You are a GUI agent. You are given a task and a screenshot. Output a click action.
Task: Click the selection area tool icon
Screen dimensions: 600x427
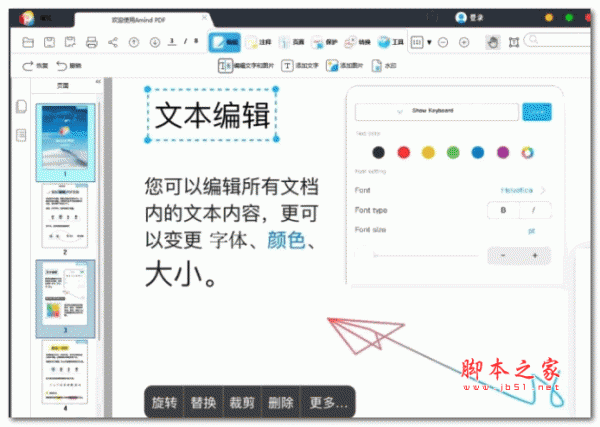(514, 42)
